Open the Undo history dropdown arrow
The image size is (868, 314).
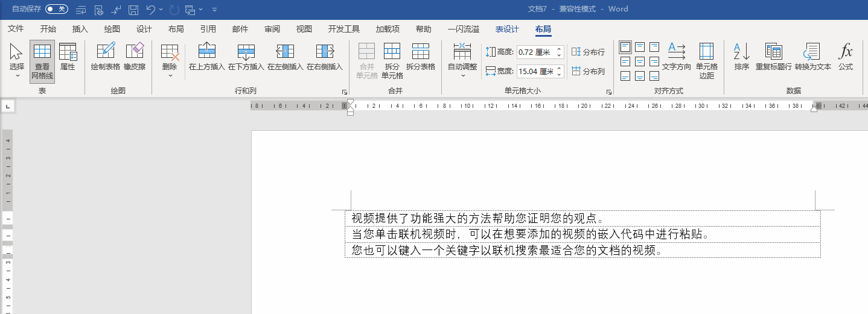click(x=162, y=9)
